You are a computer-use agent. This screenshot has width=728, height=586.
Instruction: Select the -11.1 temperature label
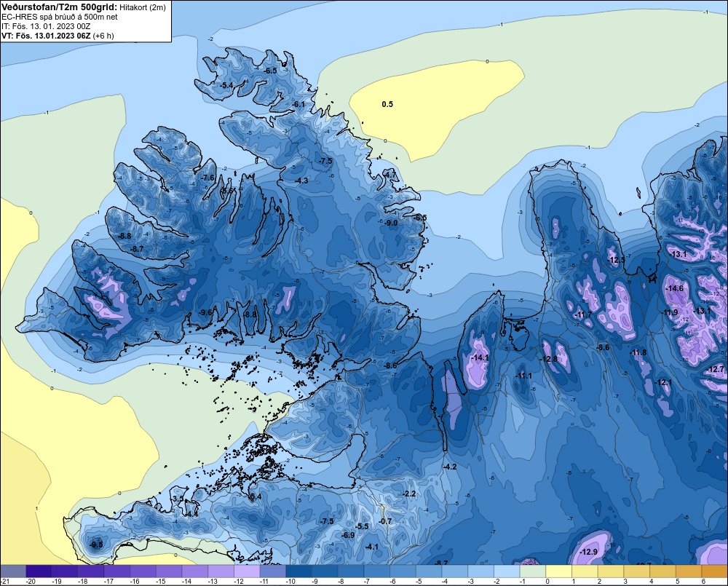pos(523,376)
